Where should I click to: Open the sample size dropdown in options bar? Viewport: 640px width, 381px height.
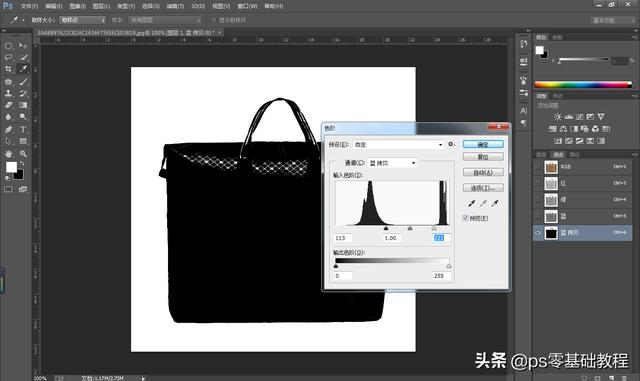coord(83,20)
